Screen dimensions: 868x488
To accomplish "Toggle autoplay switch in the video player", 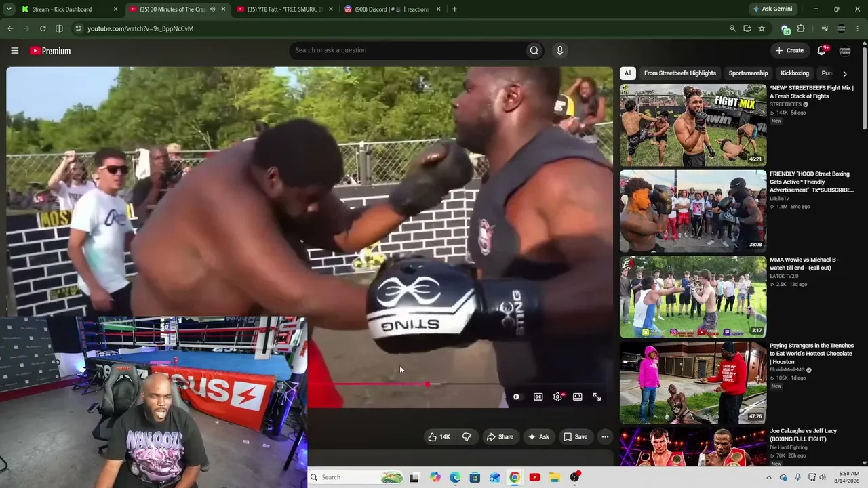I will coord(516,396).
